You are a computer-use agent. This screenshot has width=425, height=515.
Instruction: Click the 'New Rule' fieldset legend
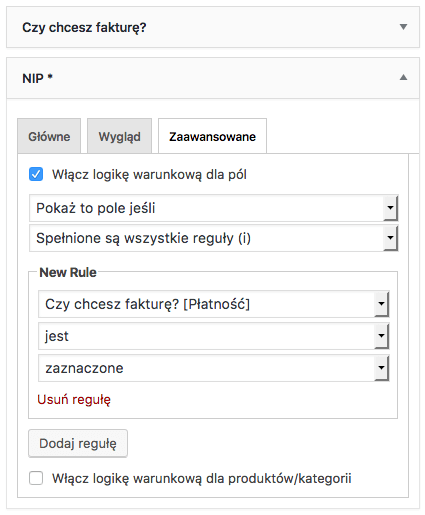click(x=68, y=272)
